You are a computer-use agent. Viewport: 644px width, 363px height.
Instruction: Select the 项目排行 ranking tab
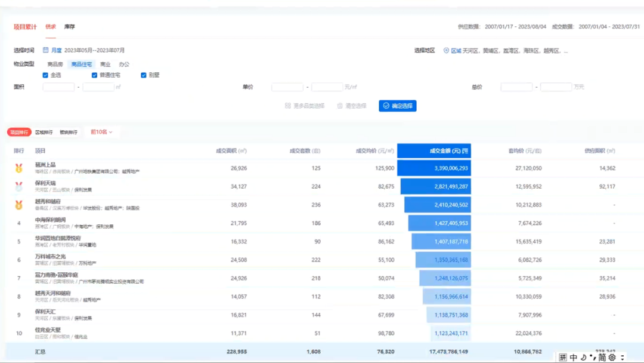click(x=19, y=132)
